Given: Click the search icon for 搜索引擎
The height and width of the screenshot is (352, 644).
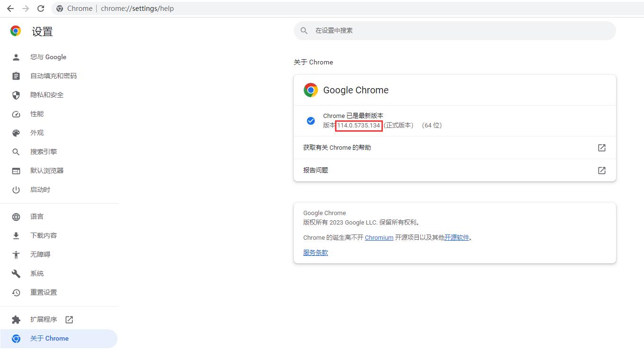Looking at the screenshot, I should (x=16, y=152).
